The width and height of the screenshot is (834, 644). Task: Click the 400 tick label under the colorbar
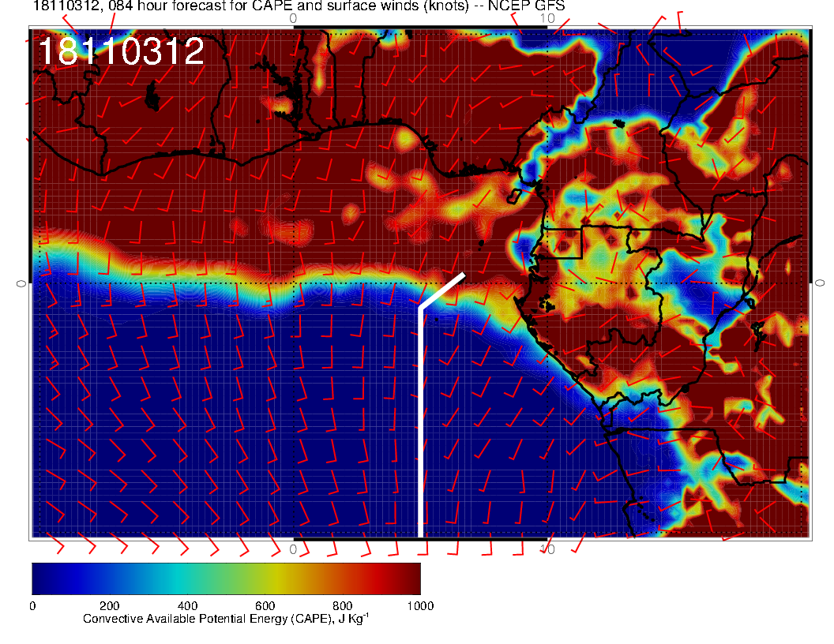point(186,606)
